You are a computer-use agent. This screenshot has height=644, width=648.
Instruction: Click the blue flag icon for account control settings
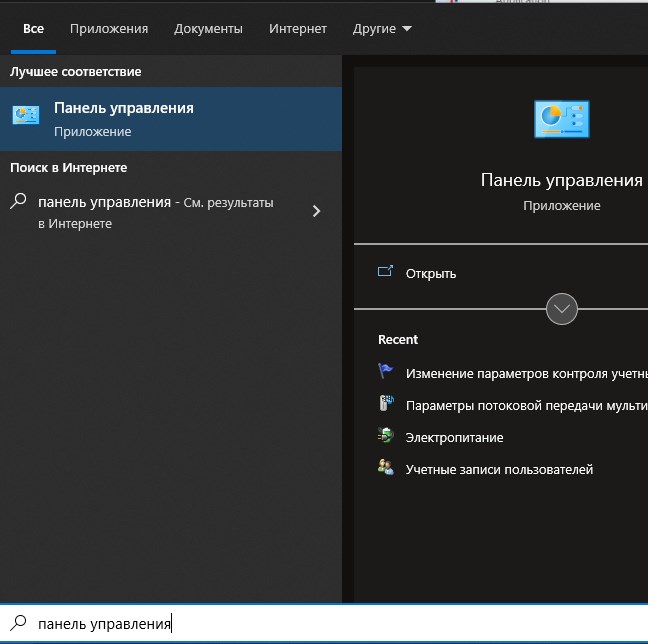385,371
